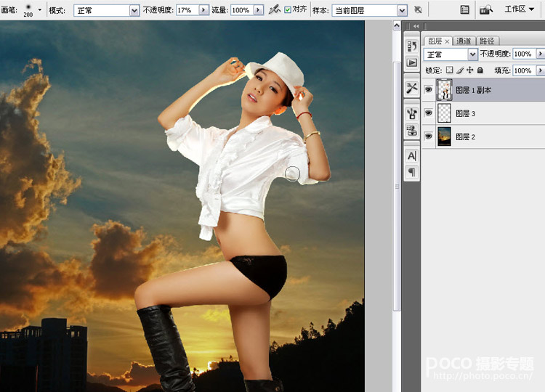
Task: Open the 工作区 workspace menu
Action: 520,9
